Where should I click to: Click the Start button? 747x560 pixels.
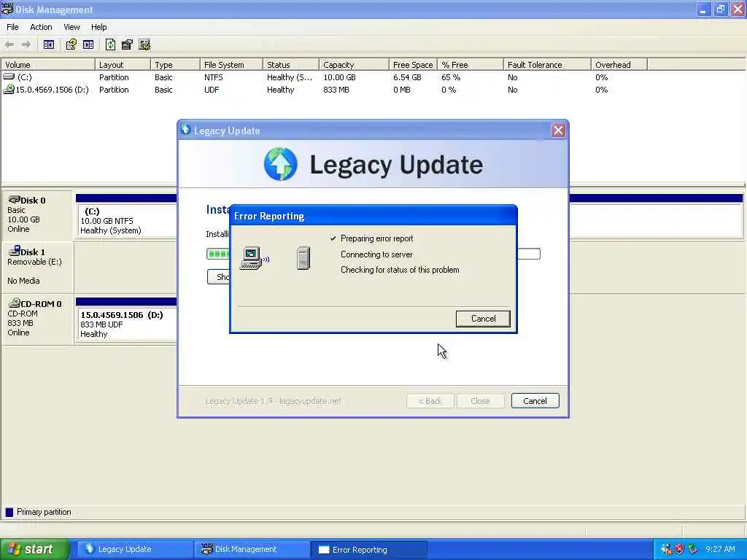point(34,550)
